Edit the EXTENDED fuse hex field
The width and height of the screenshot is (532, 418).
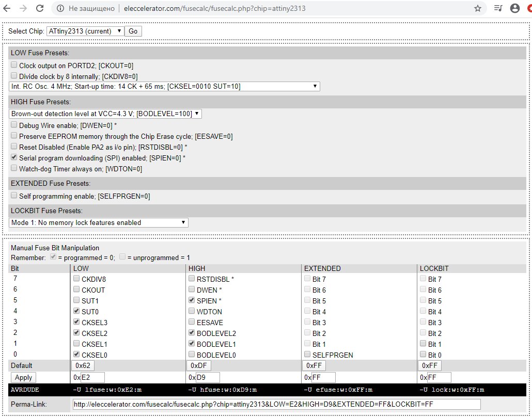click(x=323, y=378)
